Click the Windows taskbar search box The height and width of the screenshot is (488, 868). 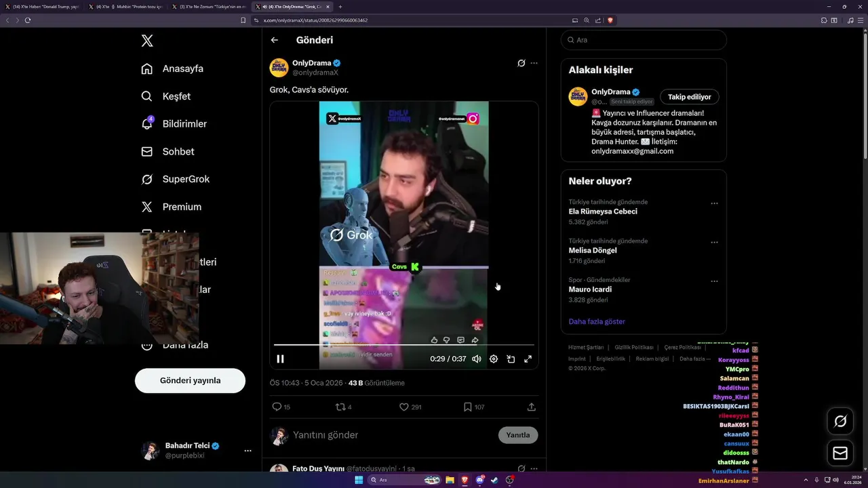click(x=405, y=480)
